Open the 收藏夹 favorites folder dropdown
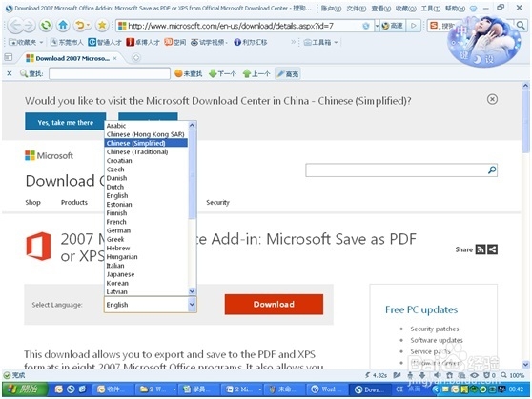Viewport: 532px width, 399px height. [26, 42]
